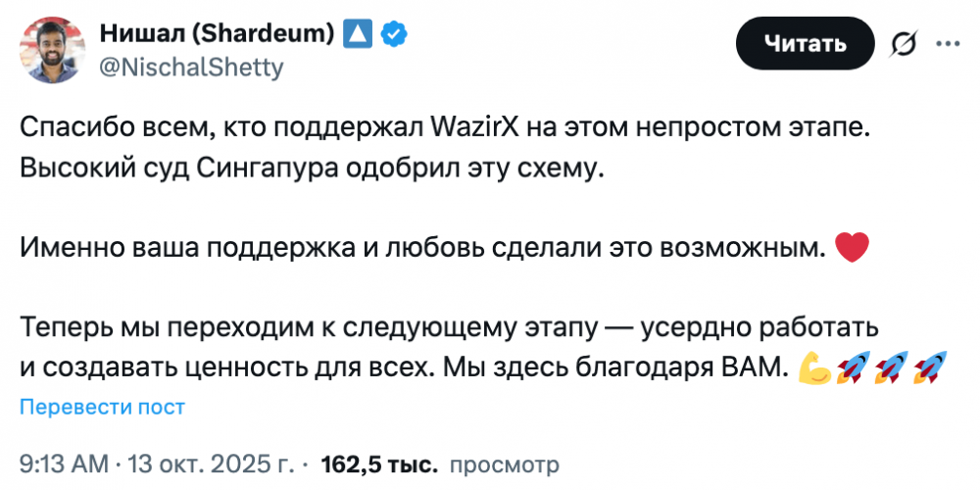Click the flexed bicep emoji
This screenshot has width=980, height=490.
pyautogui.click(x=814, y=367)
